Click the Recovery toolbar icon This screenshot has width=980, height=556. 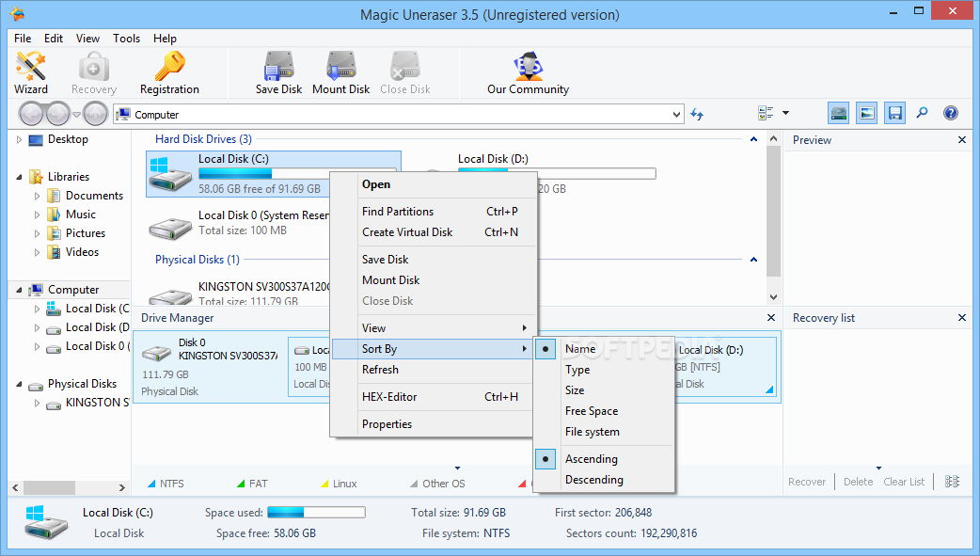pos(94,73)
